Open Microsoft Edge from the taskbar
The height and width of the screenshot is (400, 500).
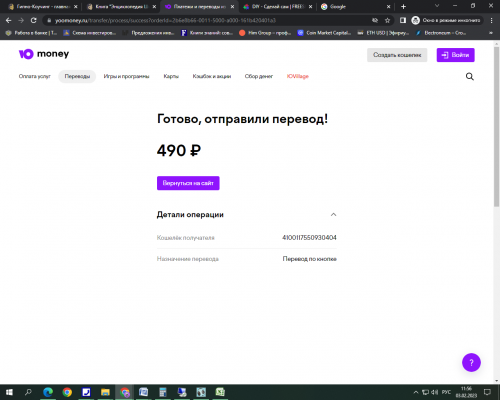(x=48, y=392)
